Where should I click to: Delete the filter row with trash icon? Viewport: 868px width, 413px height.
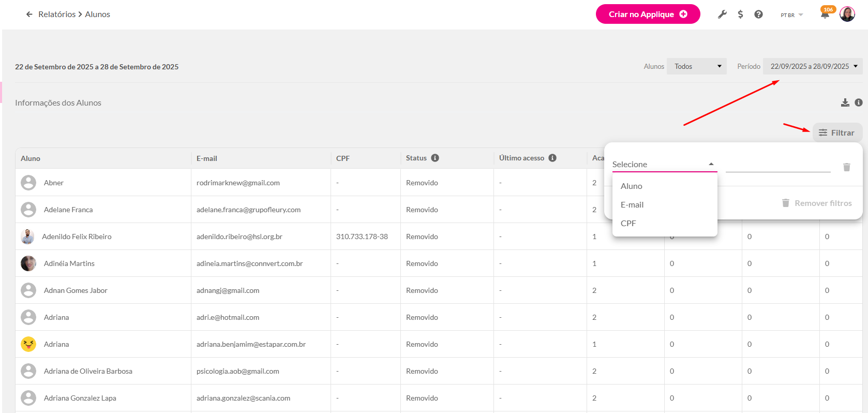[846, 167]
